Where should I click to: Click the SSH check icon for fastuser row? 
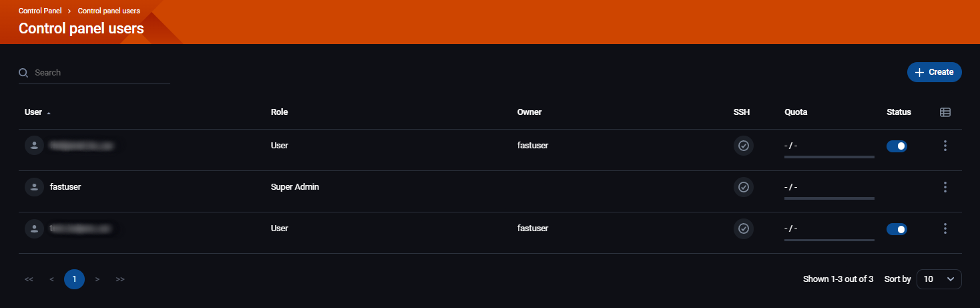[743, 187]
